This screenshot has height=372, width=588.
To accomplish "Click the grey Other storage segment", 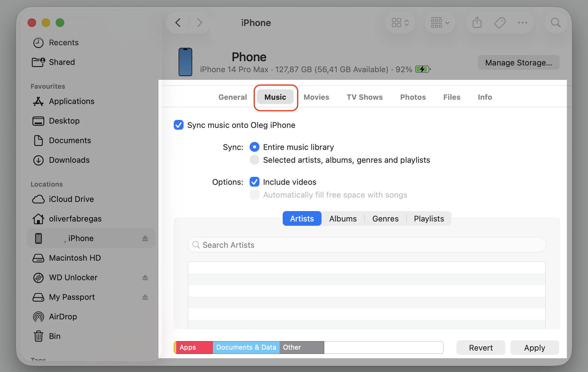I will (x=302, y=348).
